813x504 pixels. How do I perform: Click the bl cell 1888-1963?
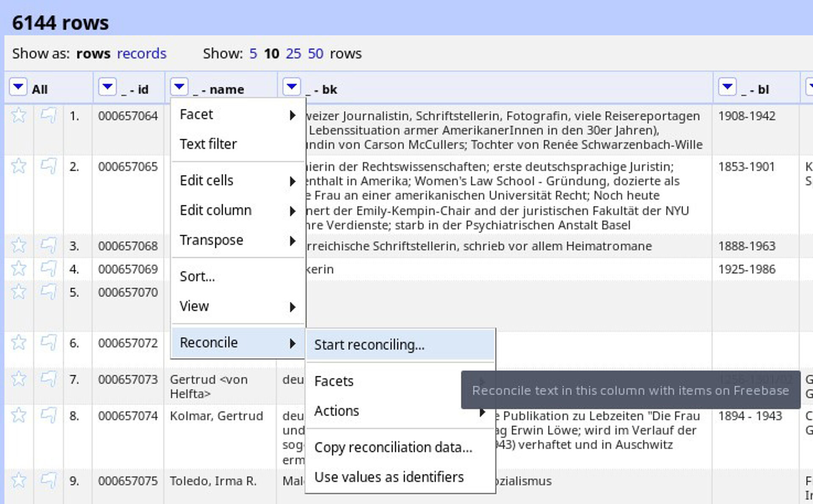747,246
